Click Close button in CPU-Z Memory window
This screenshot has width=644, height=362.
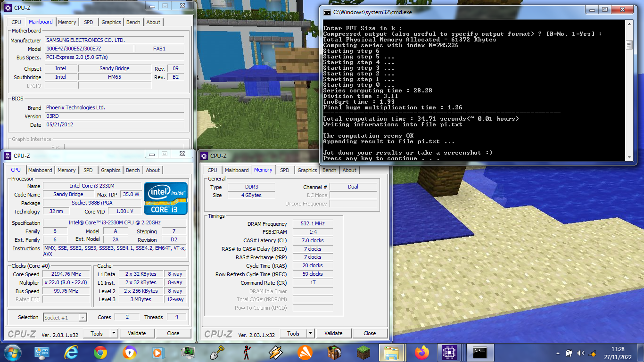click(x=370, y=333)
